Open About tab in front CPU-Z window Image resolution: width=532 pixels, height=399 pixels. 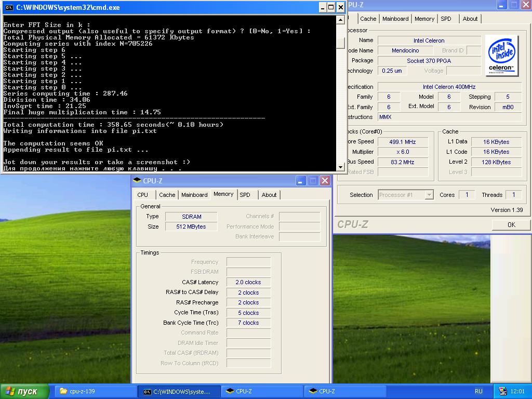coord(269,195)
